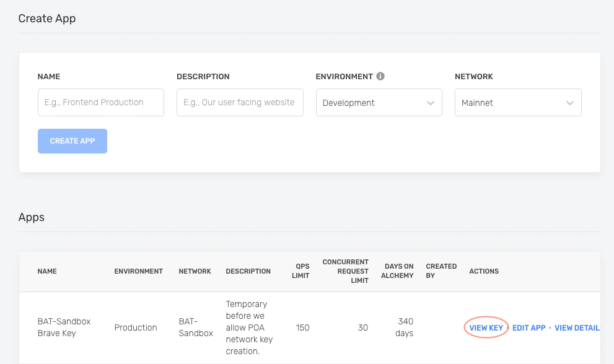Click the 'BAT-Sandbox' network cell
Image resolution: width=614 pixels, height=364 pixels.
pyautogui.click(x=196, y=327)
